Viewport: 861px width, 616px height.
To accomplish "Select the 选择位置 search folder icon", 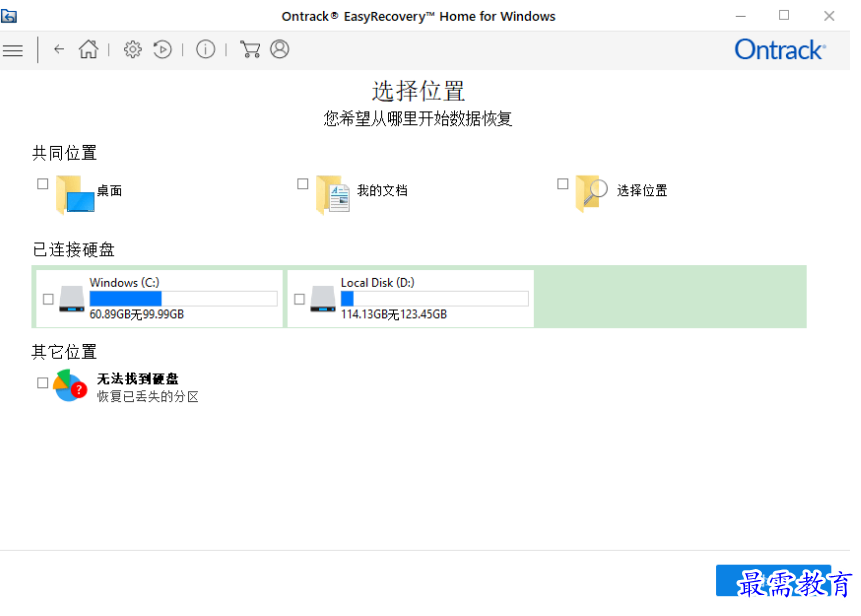I will pos(592,193).
